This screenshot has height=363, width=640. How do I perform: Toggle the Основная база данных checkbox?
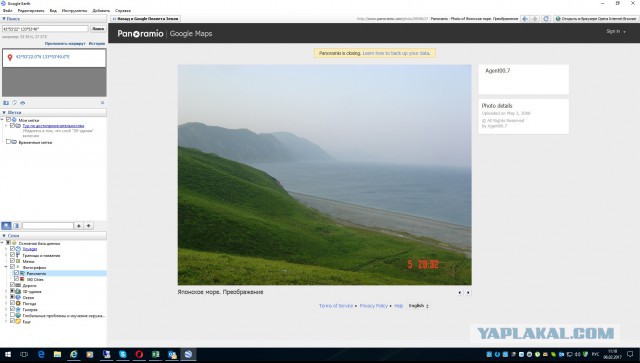(x=8, y=243)
